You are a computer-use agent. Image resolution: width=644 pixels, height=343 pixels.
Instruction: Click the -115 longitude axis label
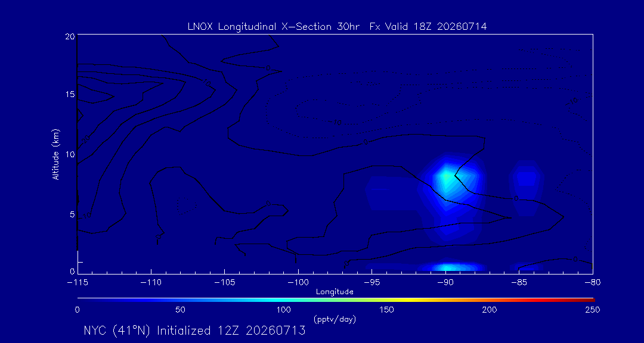78,282
